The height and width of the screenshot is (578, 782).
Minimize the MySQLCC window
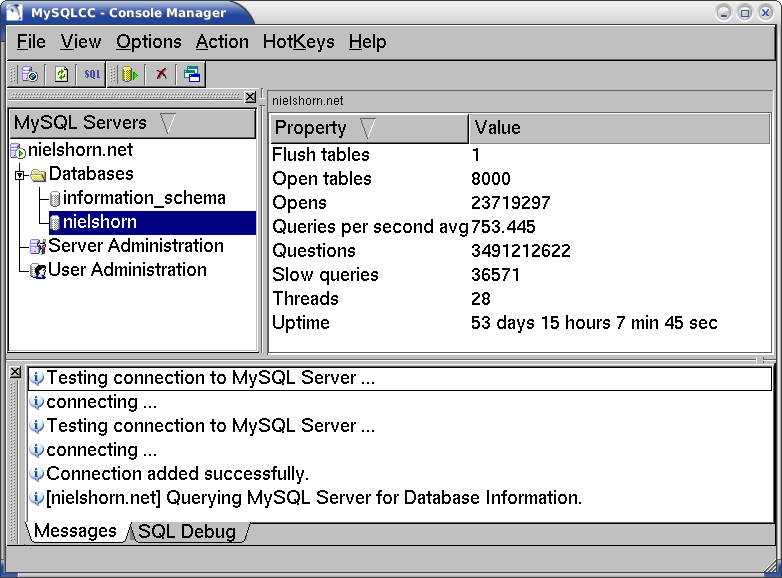click(x=724, y=12)
